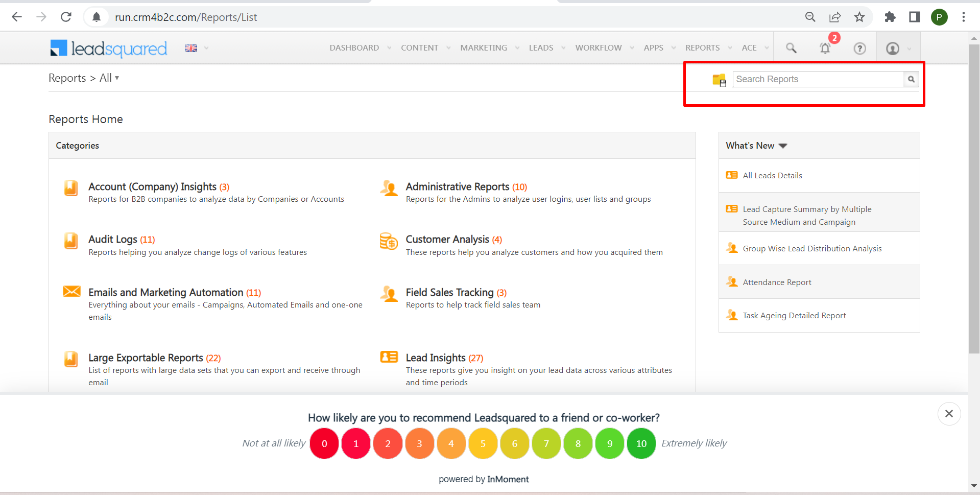Screen dimensions: 980x495
Task: Expand the user profile dropdown arrow
Action: [909, 49]
